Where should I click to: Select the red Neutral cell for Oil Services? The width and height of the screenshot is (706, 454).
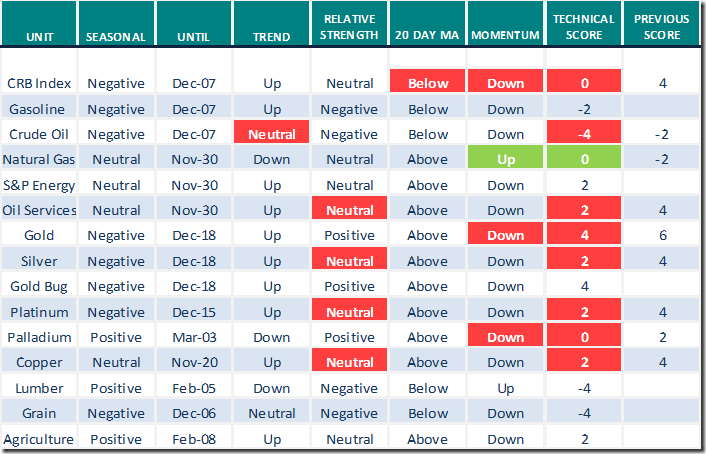(x=350, y=211)
